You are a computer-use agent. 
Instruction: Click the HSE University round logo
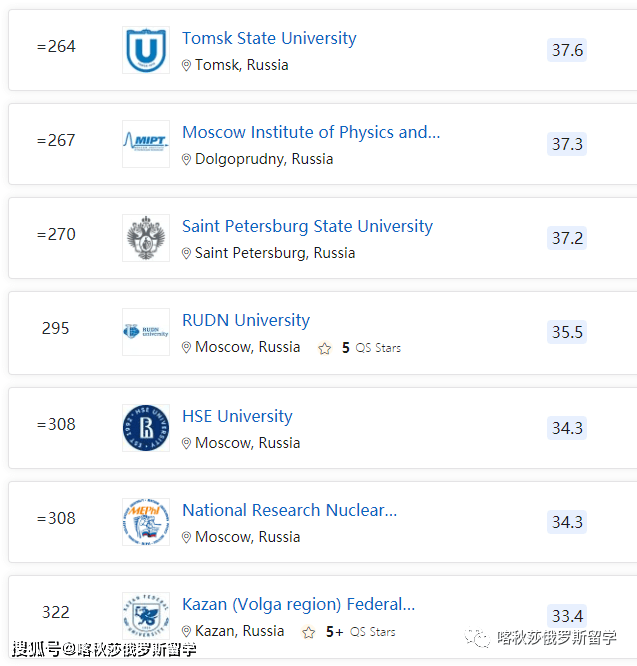pos(146,428)
